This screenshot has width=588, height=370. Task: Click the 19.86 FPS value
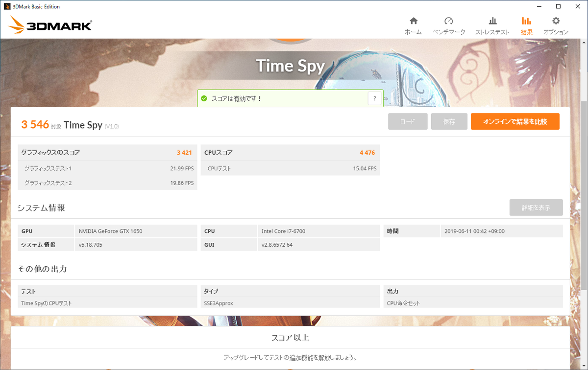click(182, 183)
